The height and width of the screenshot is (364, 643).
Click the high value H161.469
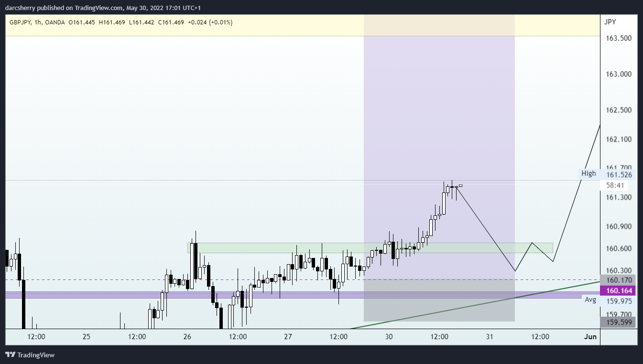click(112, 22)
